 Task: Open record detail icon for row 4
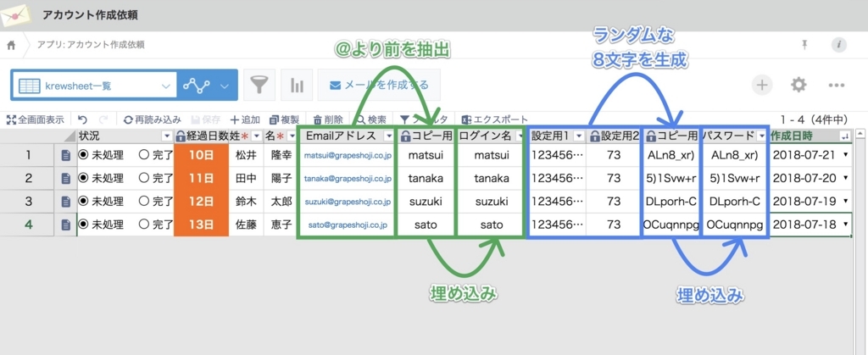pyautogui.click(x=65, y=225)
